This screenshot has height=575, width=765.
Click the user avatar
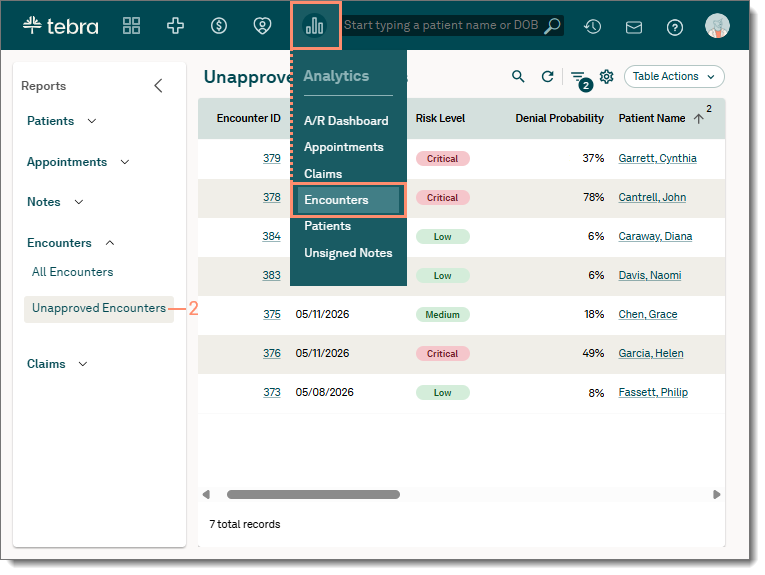[717, 26]
